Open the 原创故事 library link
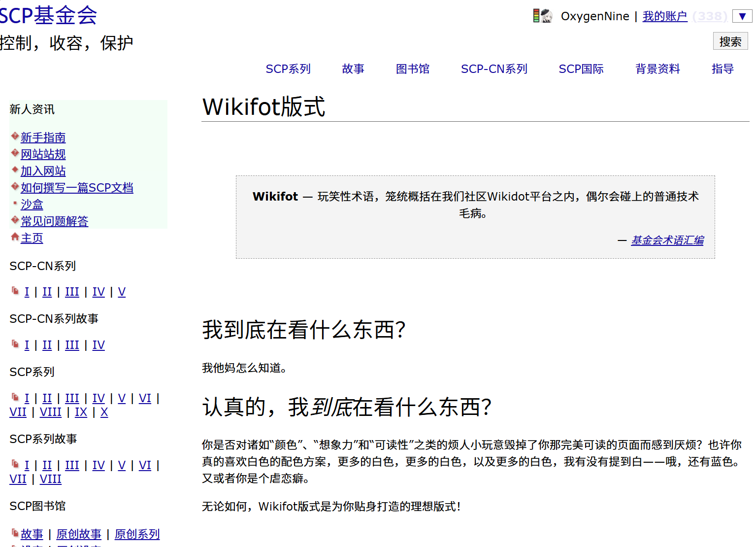This screenshot has height=547, width=756. (79, 534)
